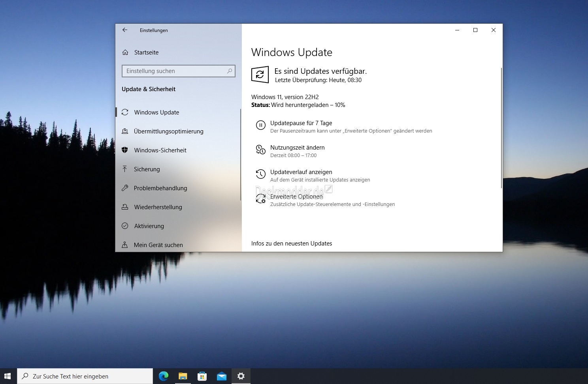Click the Windows-Sicherheit shield icon
Screen dimensions: 588x384
pos(125,150)
